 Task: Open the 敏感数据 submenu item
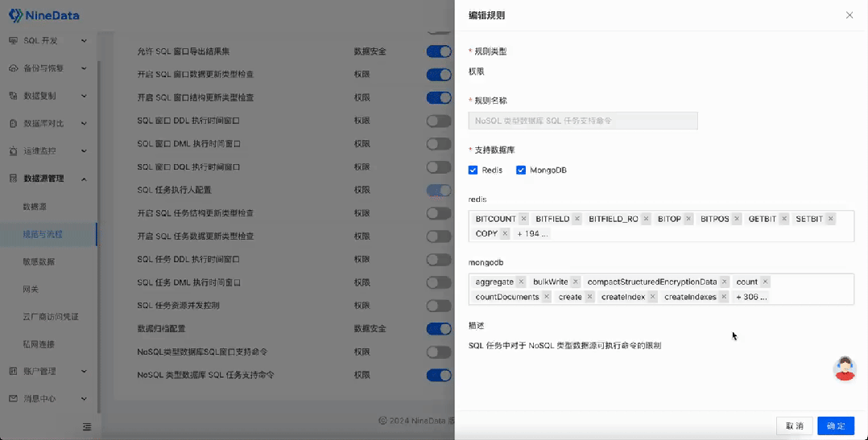pyautogui.click(x=39, y=261)
